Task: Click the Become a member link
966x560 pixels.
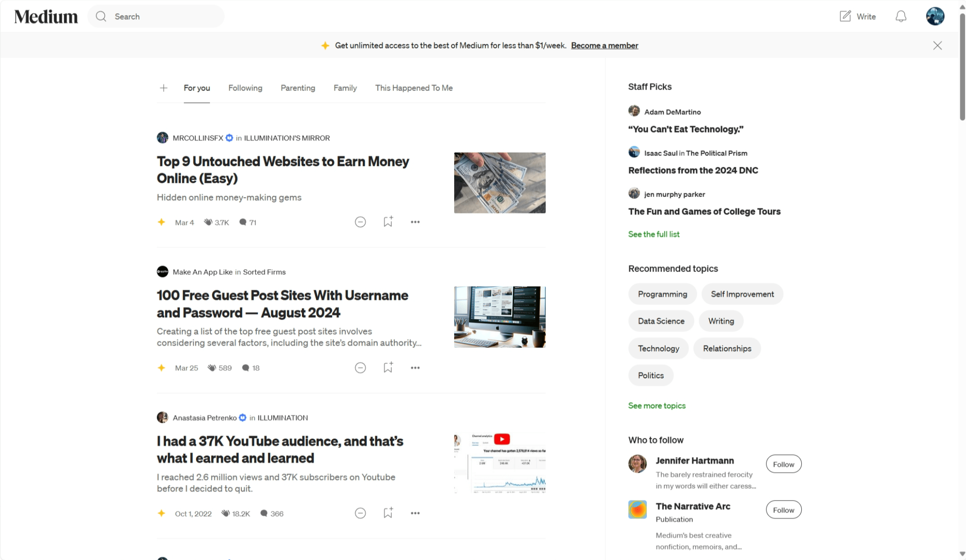Action: 604,45
